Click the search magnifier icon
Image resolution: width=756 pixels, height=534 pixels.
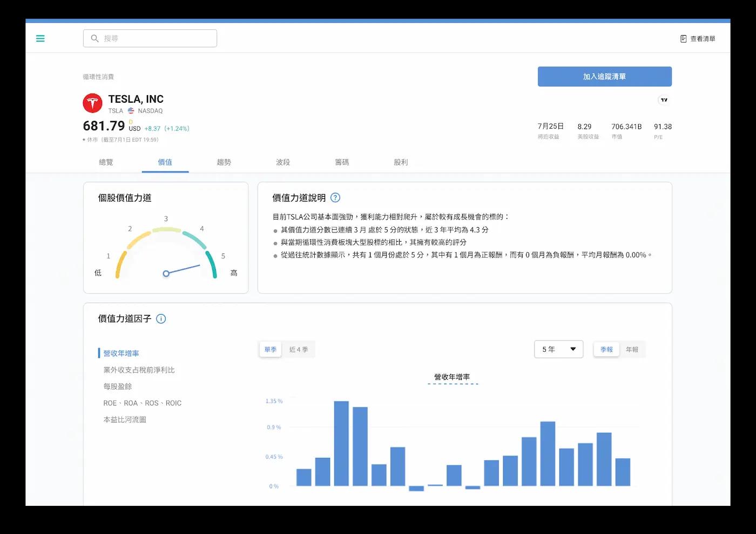tap(94, 38)
